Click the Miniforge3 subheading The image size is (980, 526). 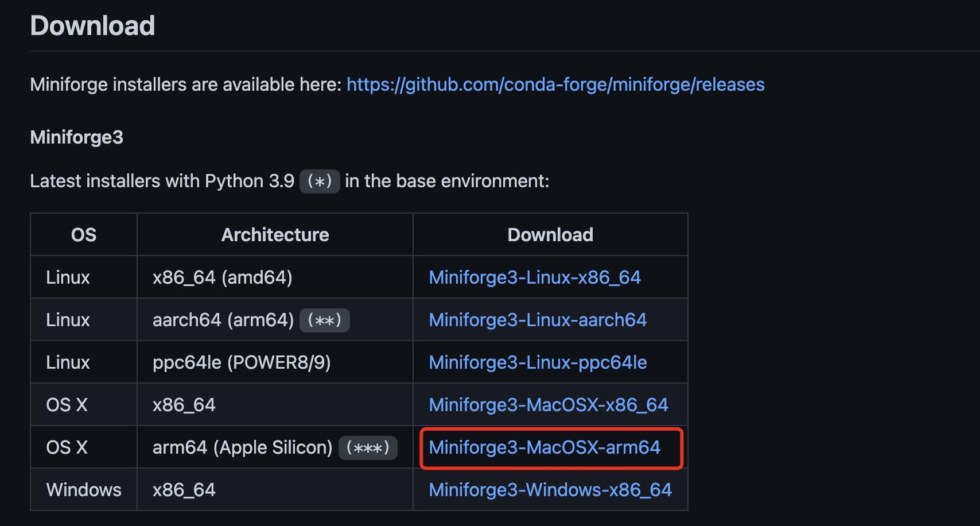tap(76, 137)
